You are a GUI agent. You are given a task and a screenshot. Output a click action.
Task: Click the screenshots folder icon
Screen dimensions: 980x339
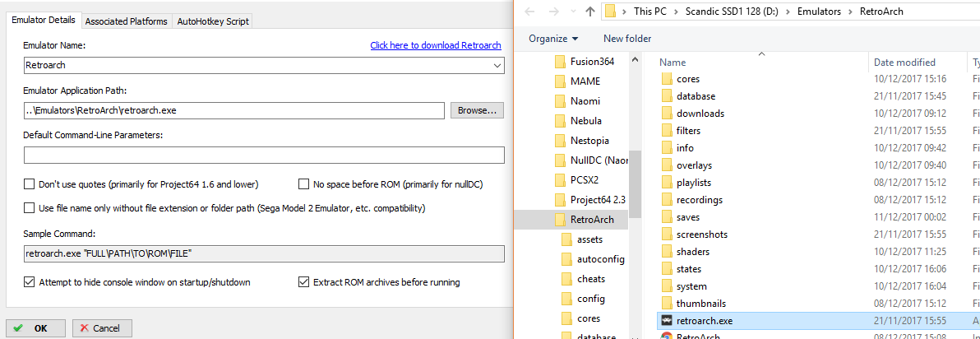coord(666,235)
